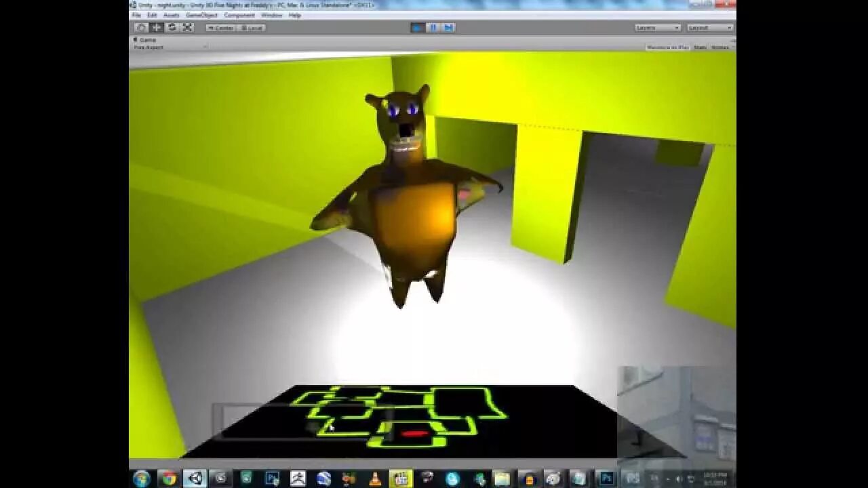Advance one frame with the Step button
The width and height of the screenshot is (868, 488).
pos(448,28)
